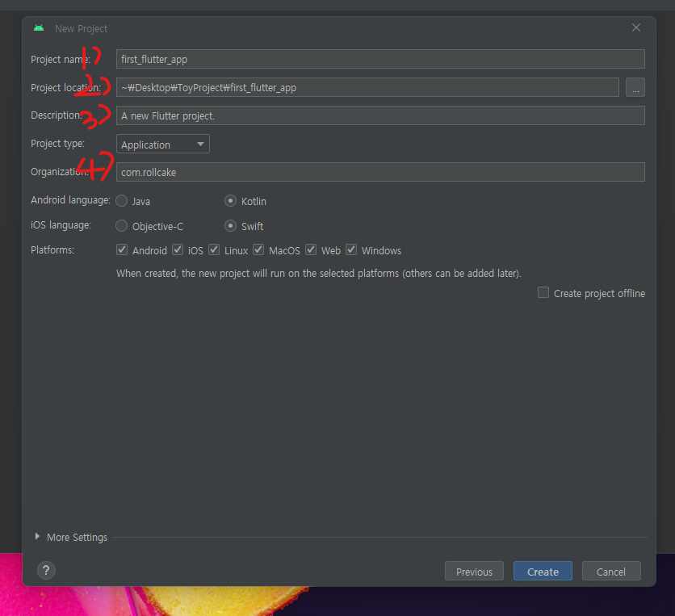Click the Platforms: label

pyautogui.click(x=52, y=250)
